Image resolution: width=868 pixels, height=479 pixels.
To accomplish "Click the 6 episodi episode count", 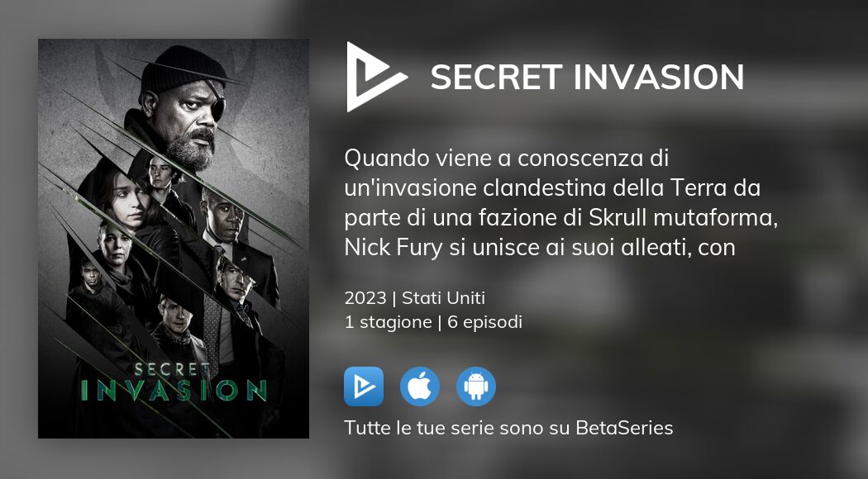I will point(485,322).
